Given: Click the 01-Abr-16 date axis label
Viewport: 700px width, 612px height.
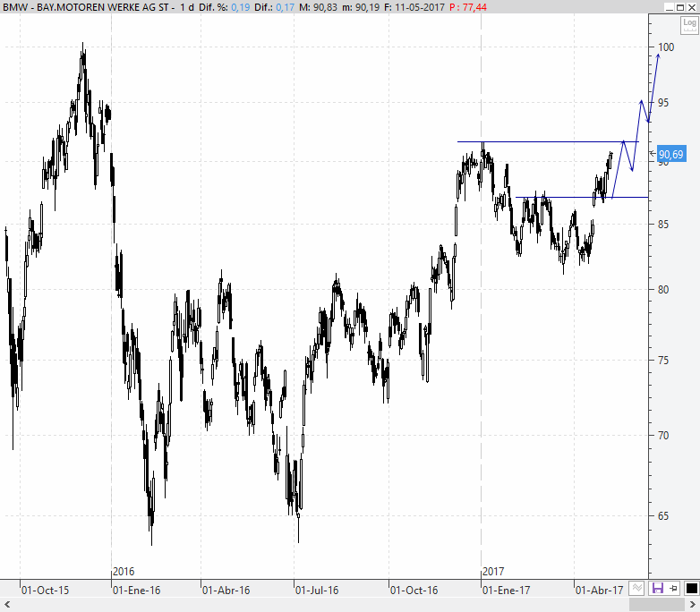Looking at the screenshot, I should [226, 591].
